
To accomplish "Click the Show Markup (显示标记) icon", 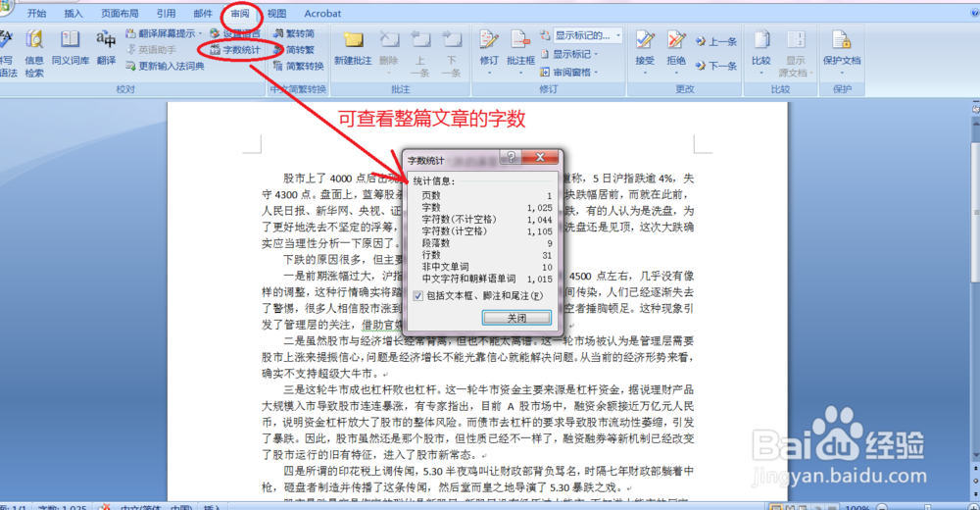I will pyautogui.click(x=544, y=54).
